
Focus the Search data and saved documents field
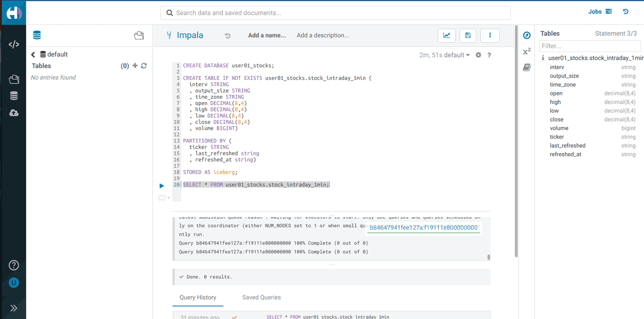click(x=335, y=13)
